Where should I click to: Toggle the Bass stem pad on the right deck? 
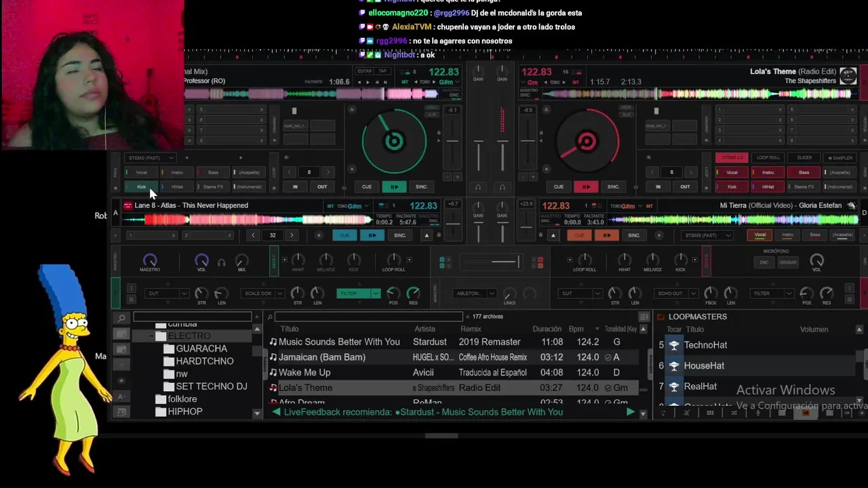pos(804,172)
